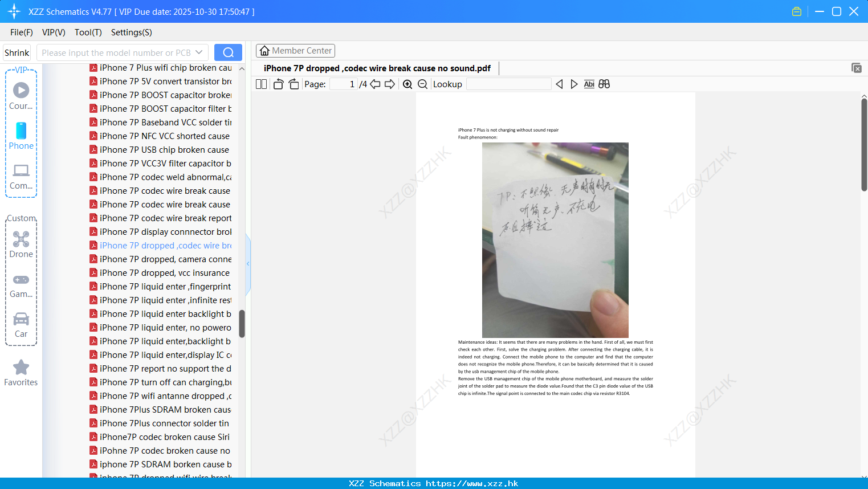
Task: Click the file list scrollbar thumb
Action: click(242, 324)
